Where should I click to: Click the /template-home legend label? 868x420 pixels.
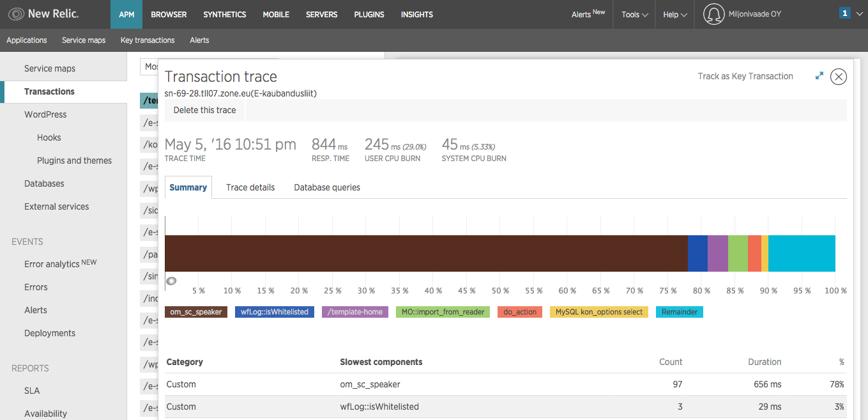(x=355, y=312)
